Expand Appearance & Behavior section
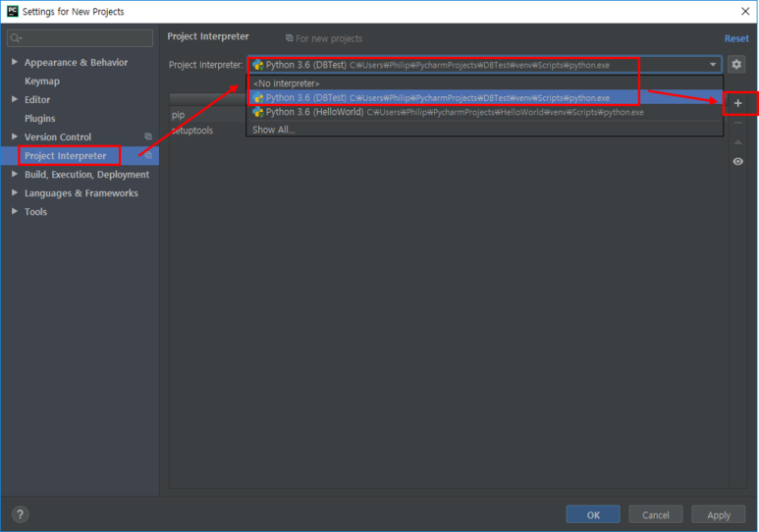 (15, 62)
